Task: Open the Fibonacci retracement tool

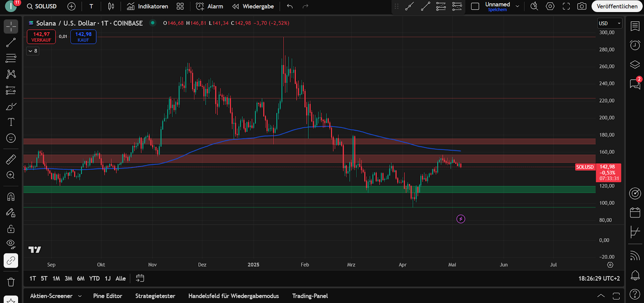Action: pyautogui.click(x=11, y=58)
